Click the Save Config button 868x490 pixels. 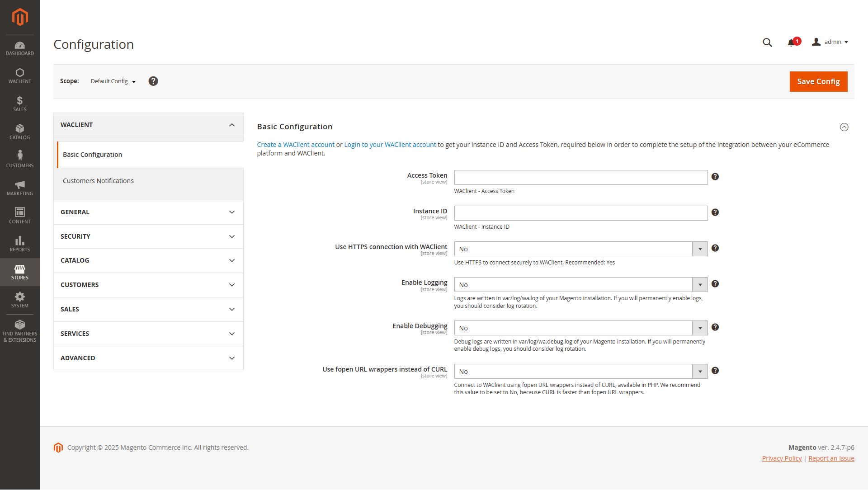point(818,82)
